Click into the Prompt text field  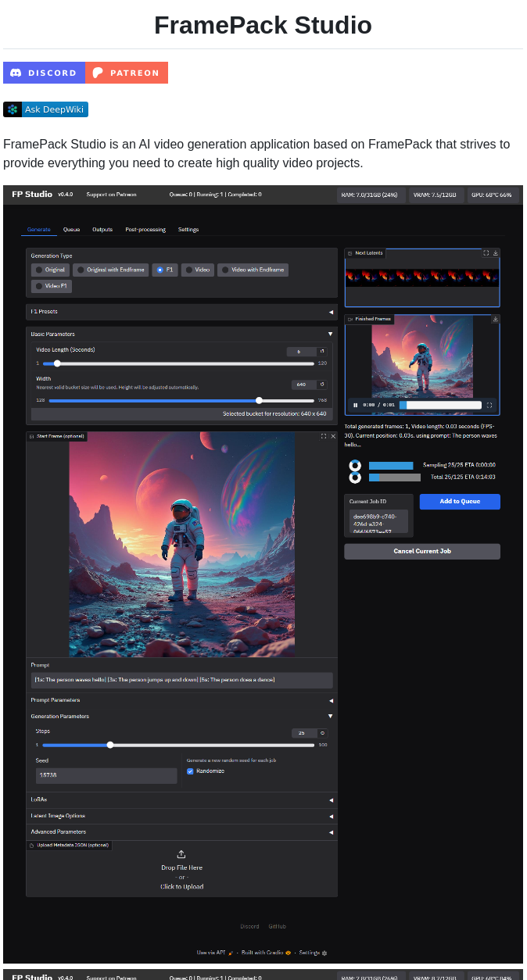click(181, 680)
